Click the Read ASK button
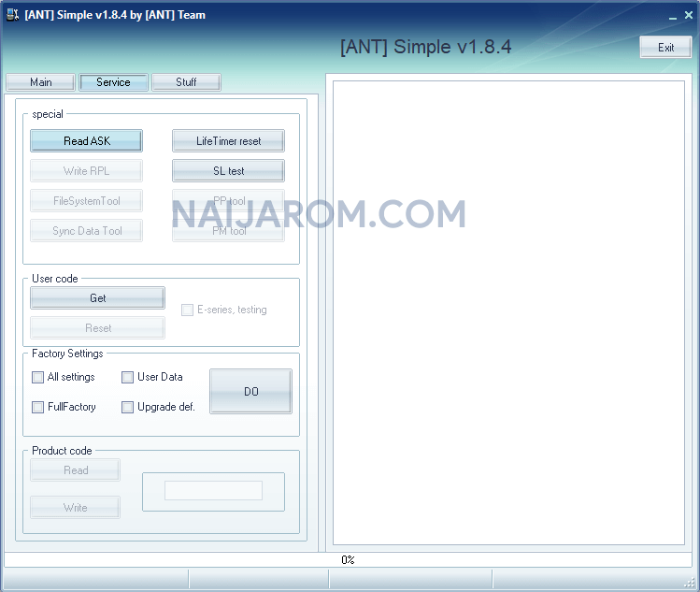 [87, 141]
